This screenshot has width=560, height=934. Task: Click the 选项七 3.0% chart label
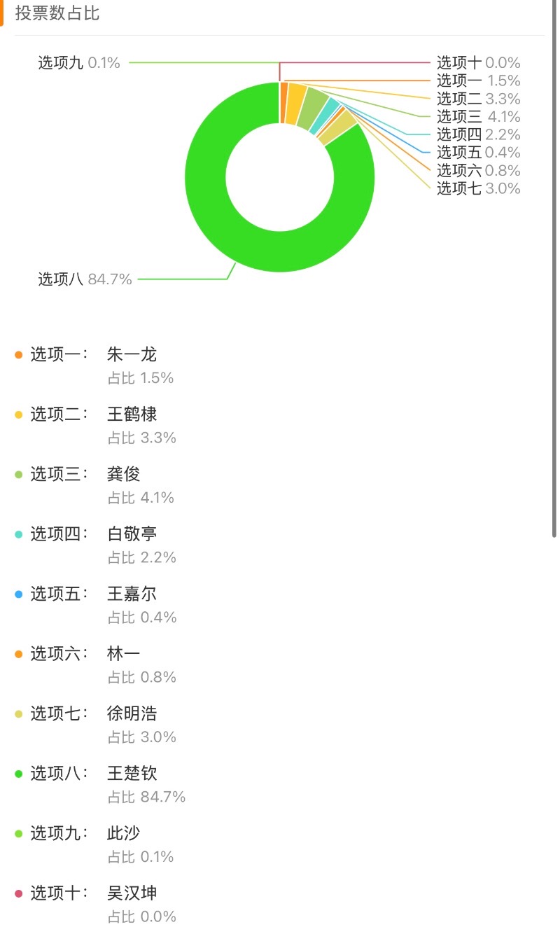(479, 188)
